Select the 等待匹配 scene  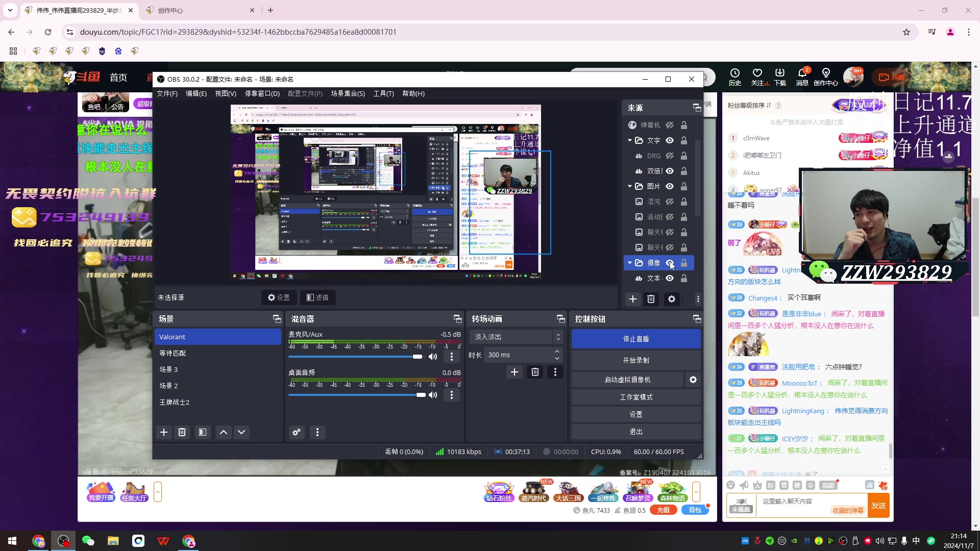(x=218, y=353)
